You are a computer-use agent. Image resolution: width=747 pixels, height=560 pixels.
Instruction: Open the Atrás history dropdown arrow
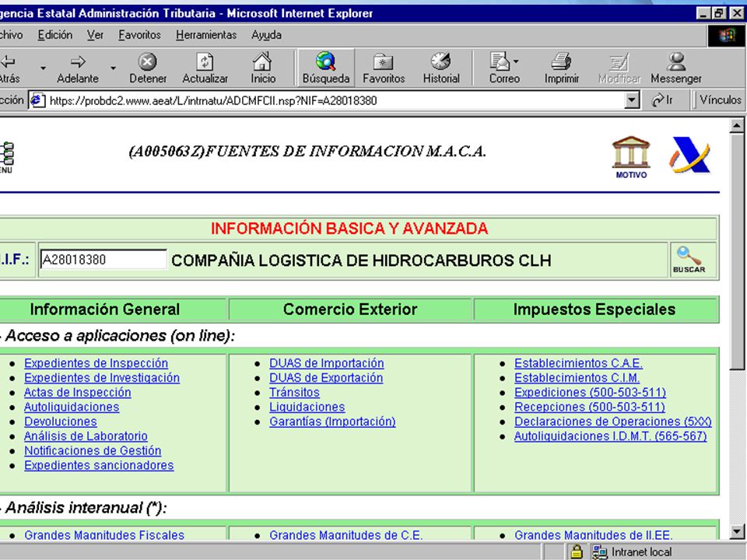(x=43, y=68)
